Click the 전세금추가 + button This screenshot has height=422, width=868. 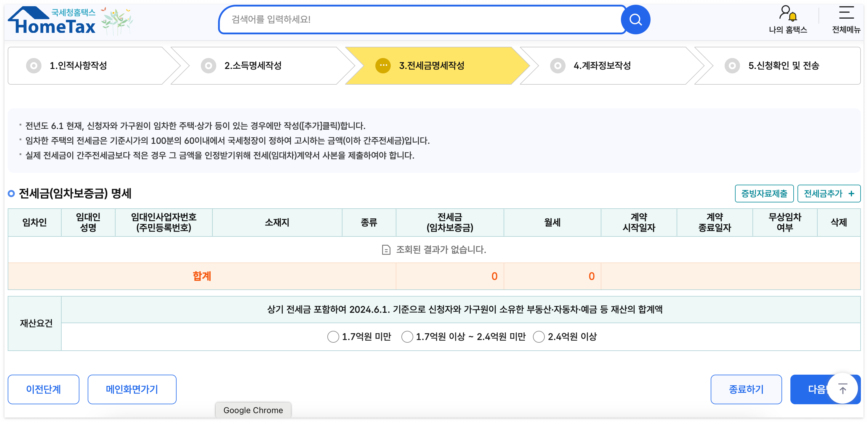click(x=829, y=194)
